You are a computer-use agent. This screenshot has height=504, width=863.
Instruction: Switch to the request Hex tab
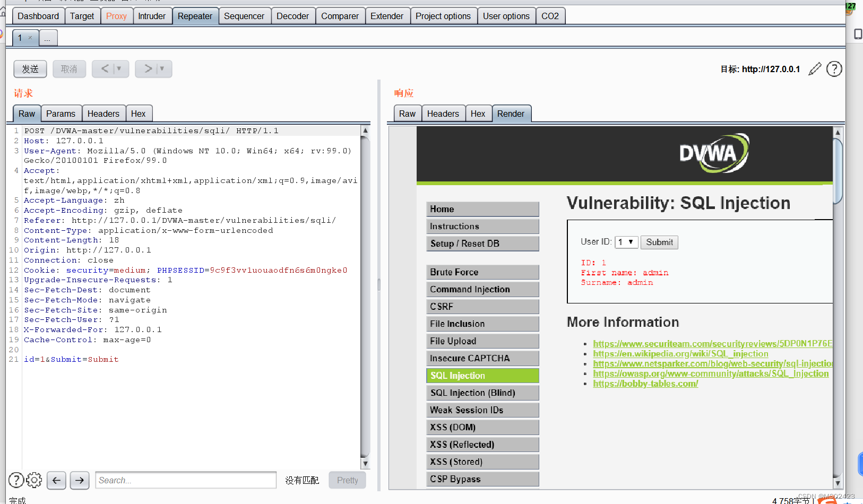[x=139, y=114]
